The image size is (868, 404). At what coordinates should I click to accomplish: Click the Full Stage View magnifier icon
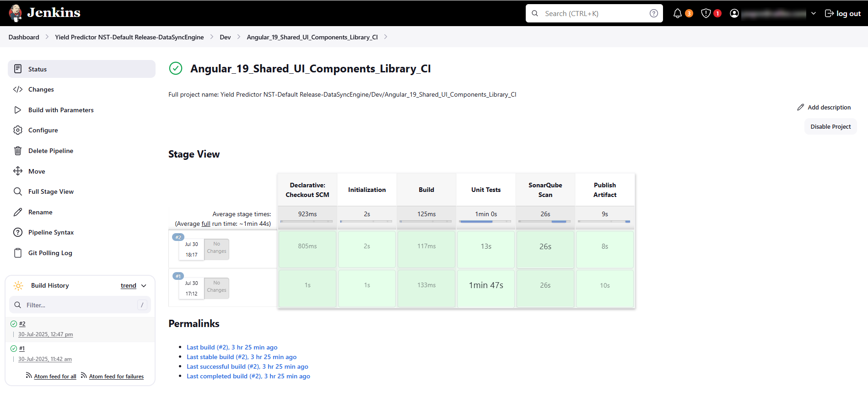pyautogui.click(x=18, y=191)
